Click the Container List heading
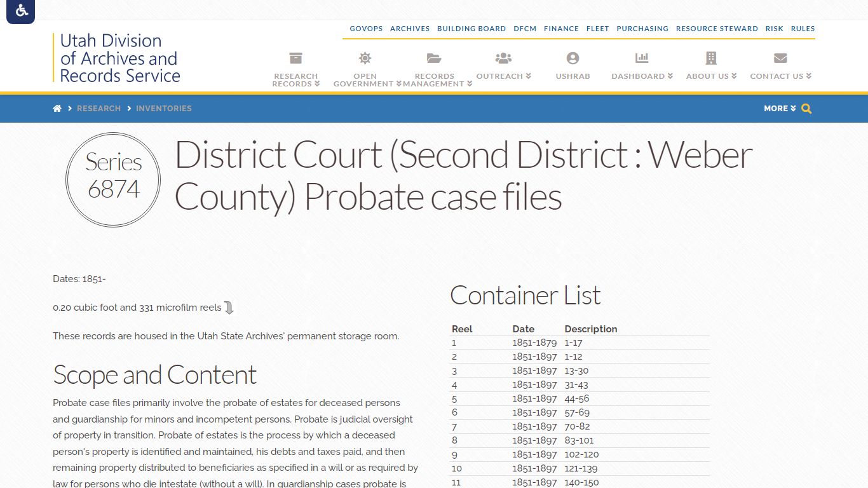Image resolution: width=868 pixels, height=488 pixels. click(525, 295)
